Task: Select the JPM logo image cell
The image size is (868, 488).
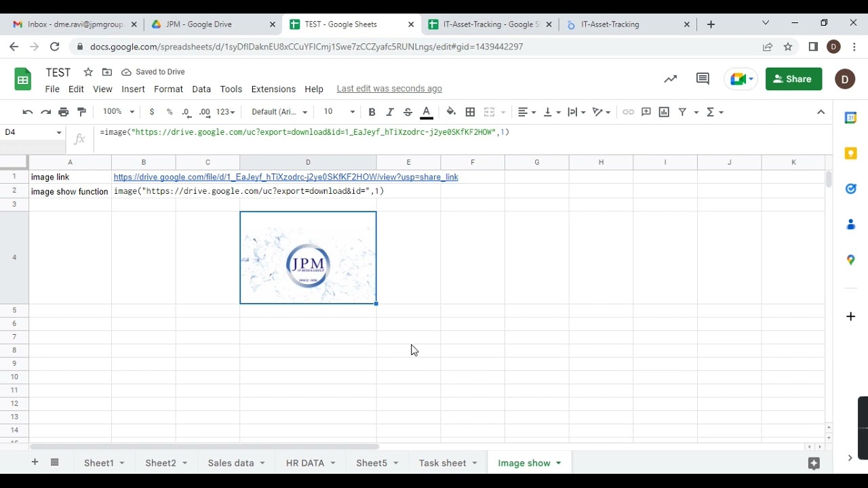Action: pyautogui.click(x=308, y=258)
